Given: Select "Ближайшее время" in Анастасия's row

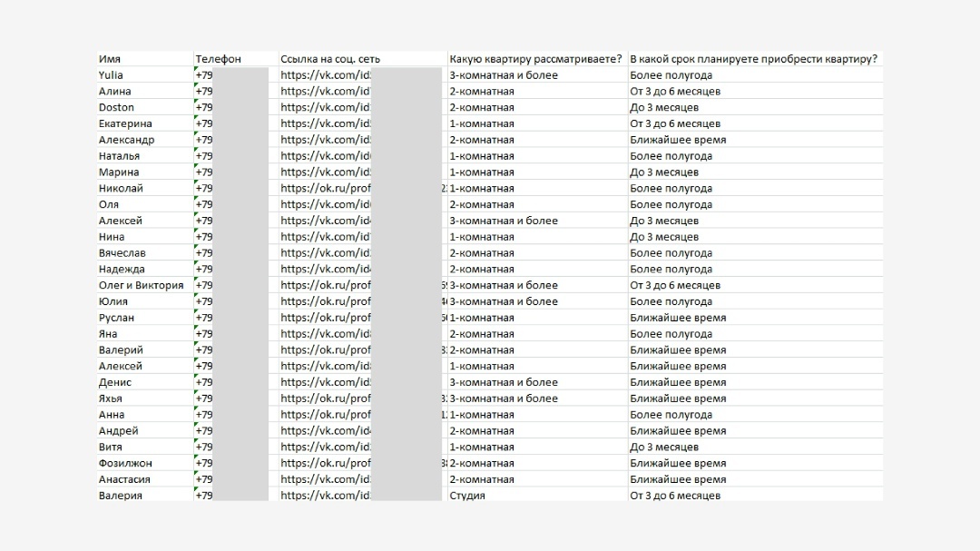Looking at the screenshot, I should click(x=678, y=479).
